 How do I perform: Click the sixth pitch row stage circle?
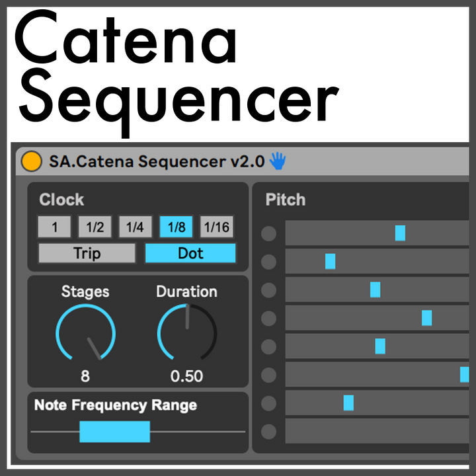[268, 376]
